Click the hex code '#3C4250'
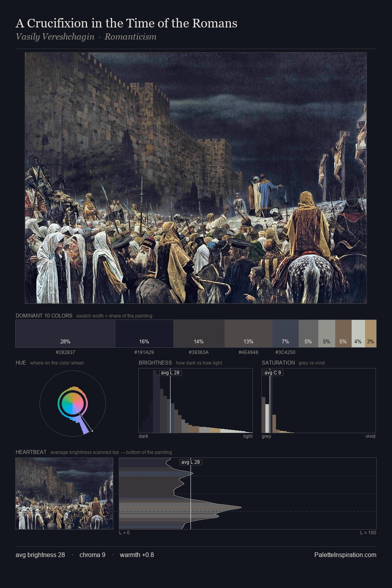Viewport: 392px width, 588px height. pyautogui.click(x=285, y=352)
